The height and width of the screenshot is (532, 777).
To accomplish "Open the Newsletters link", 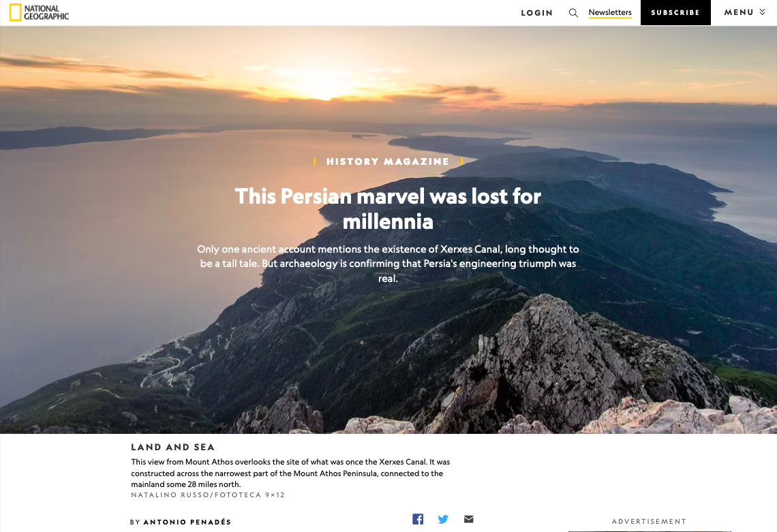I will (610, 12).
